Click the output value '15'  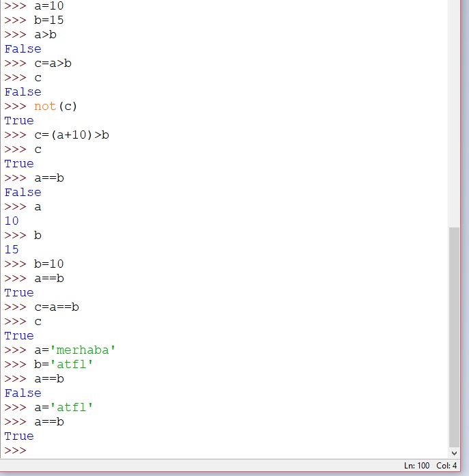coord(12,249)
